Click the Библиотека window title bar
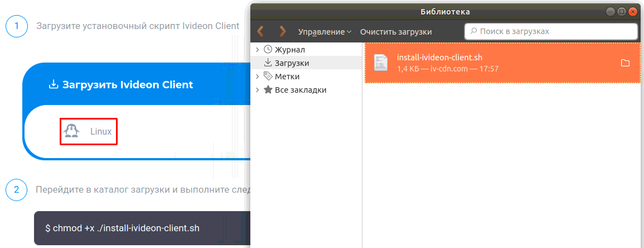Screen dimensions: 644x248 [x=445, y=12]
